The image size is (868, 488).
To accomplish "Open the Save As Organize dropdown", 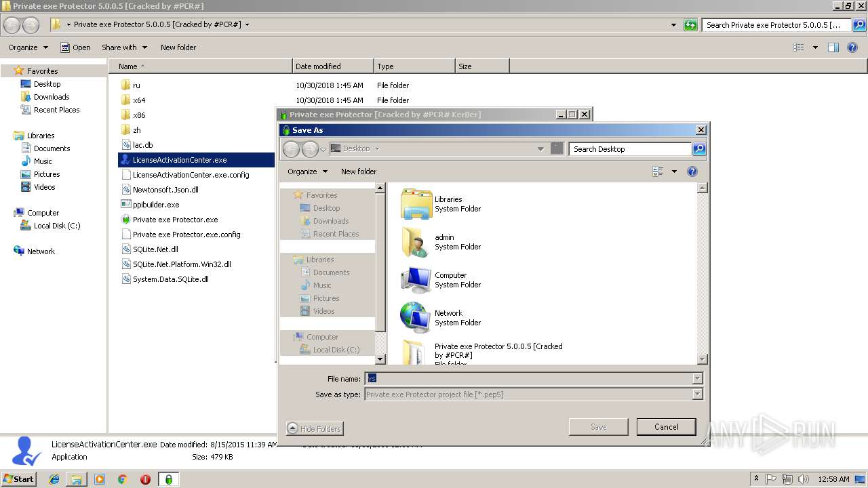I will (x=308, y=171).
